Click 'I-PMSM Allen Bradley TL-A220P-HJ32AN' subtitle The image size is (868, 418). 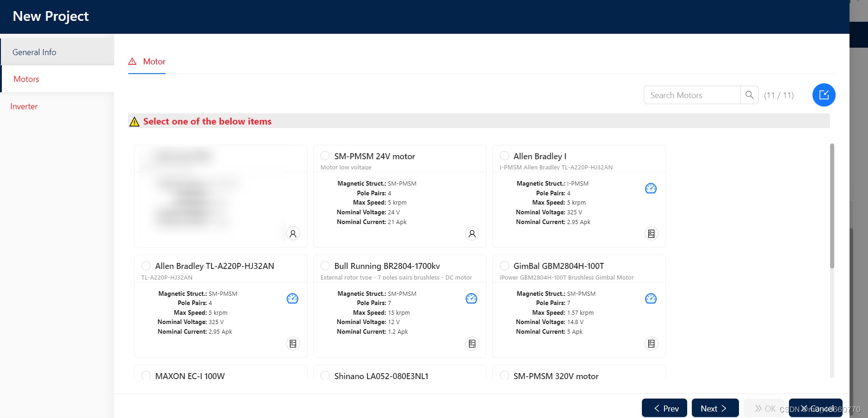click(x=556, y=167)
